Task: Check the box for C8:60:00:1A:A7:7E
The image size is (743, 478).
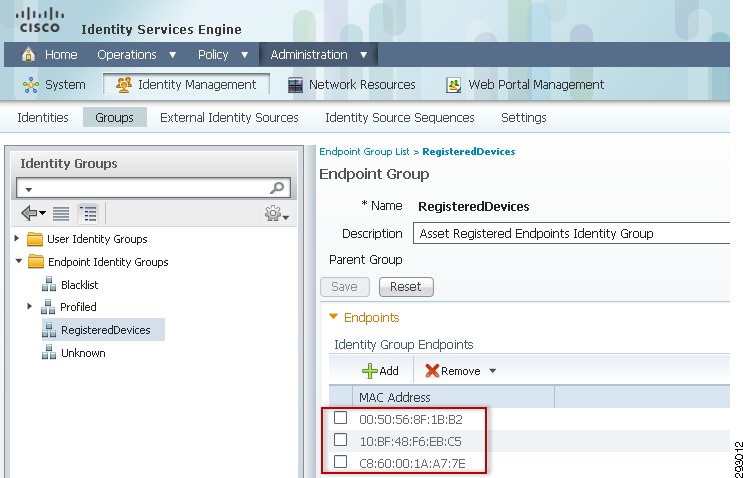Action: coord(340,461)
